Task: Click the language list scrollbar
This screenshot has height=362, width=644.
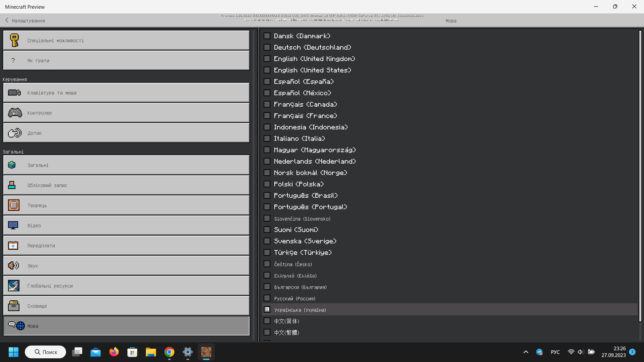Action: click(x=640, y=176)
